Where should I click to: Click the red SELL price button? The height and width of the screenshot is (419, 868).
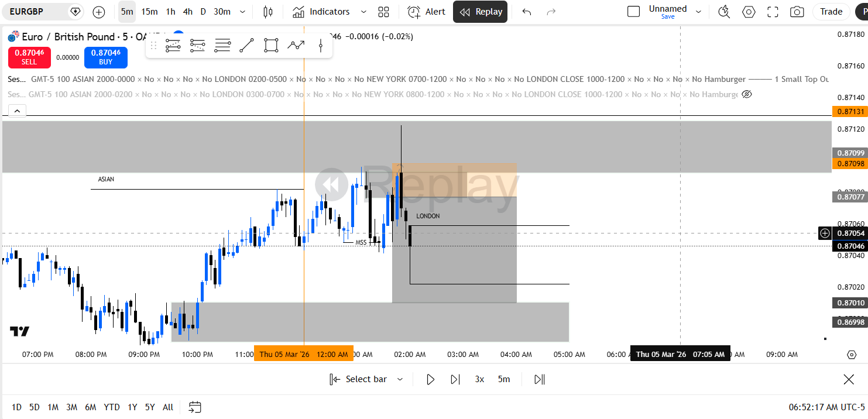29,57
